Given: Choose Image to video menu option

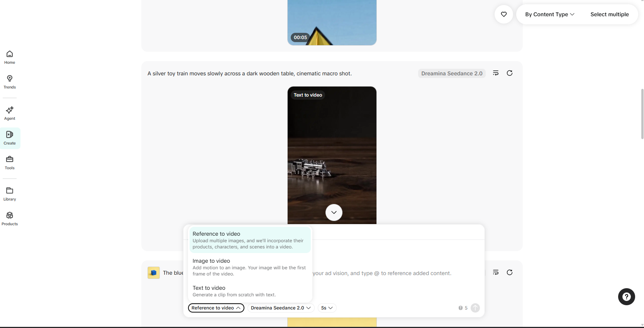Looking at the screenshot, I should click(x=250, y=267).
